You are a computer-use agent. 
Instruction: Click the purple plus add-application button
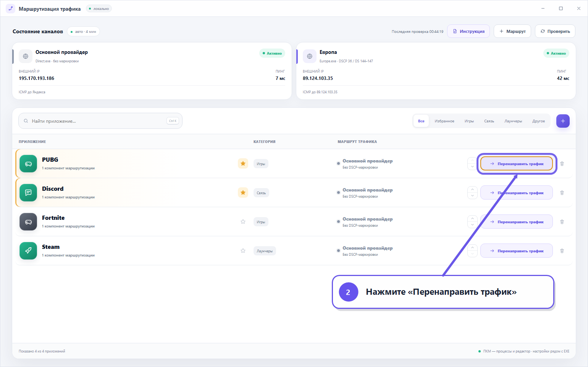(563, 121)
